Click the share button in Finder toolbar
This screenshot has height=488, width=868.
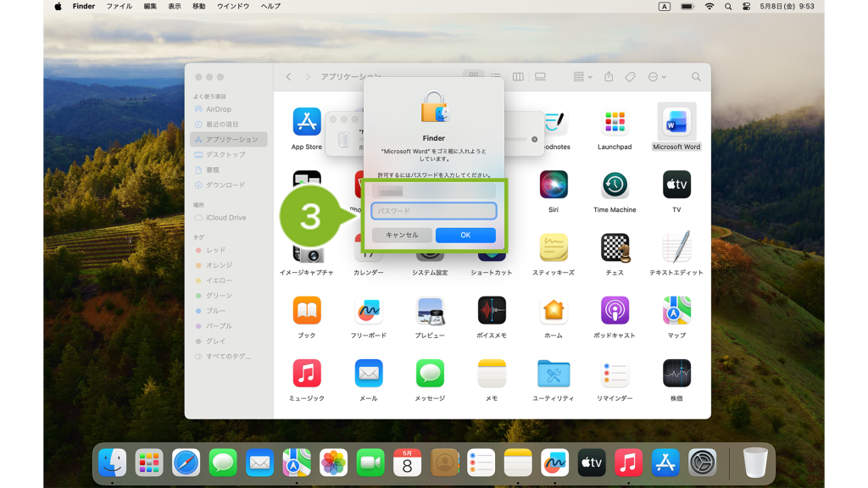(609, 77)
